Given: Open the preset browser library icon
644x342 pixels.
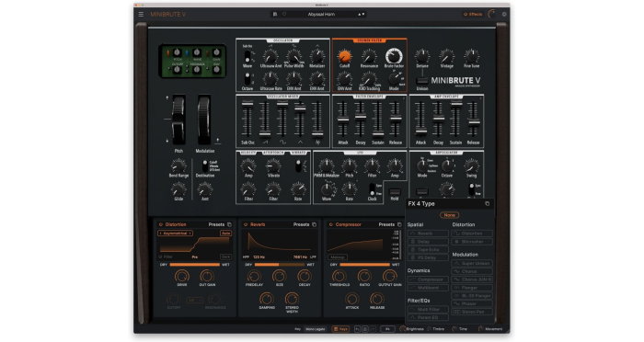Looking at the screenshot, I should tap(275, 14).
